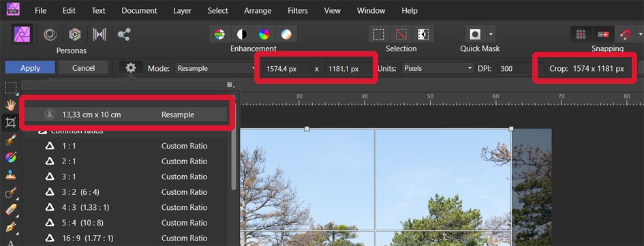The width and height of the screenshot is (644, 246).
Task: Select the 4 : 3 (1.33 : 1) preset
Action: [125, 207]
